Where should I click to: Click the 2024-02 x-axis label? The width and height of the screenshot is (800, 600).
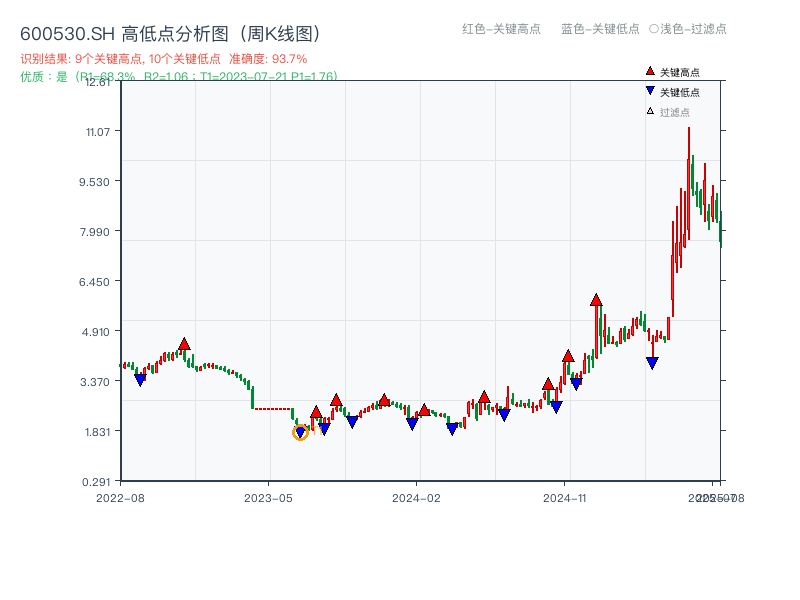[416, 498]
